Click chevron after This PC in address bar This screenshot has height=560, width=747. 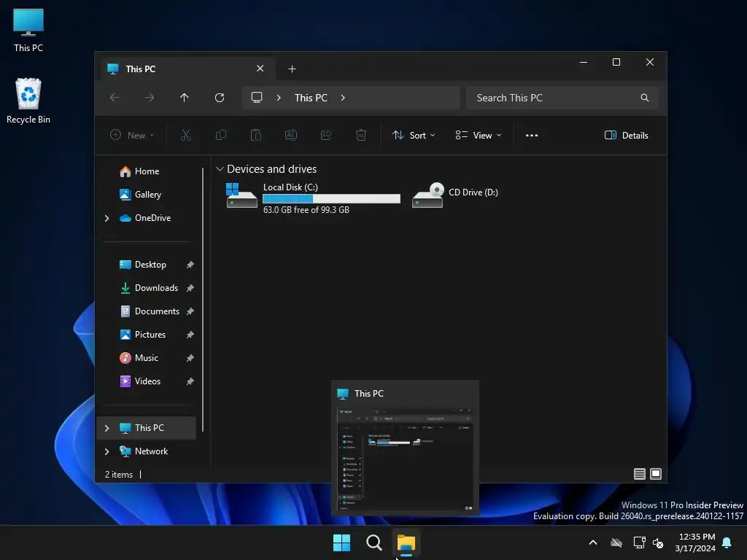[343, 98]
